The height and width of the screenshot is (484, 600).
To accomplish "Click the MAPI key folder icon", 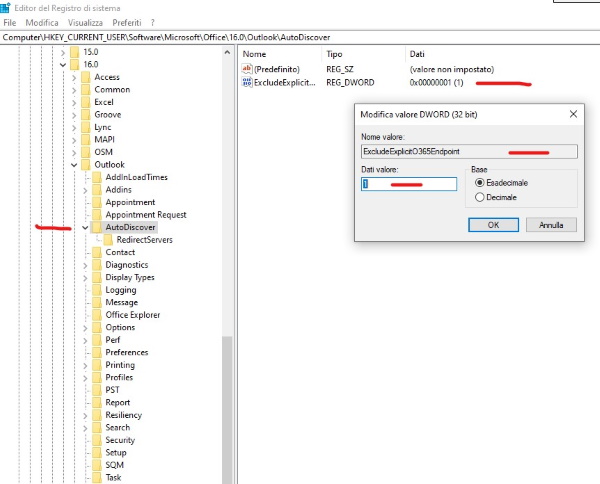I will coord(86,140).
